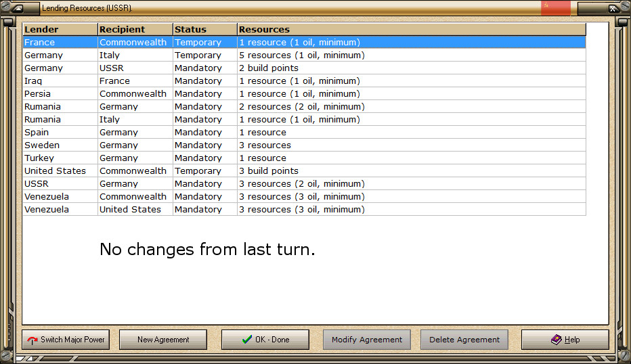The height and width of the screenshot is (364, 631).
Task: Confirm with OK - Done button
Action: (x=265, y=340)
